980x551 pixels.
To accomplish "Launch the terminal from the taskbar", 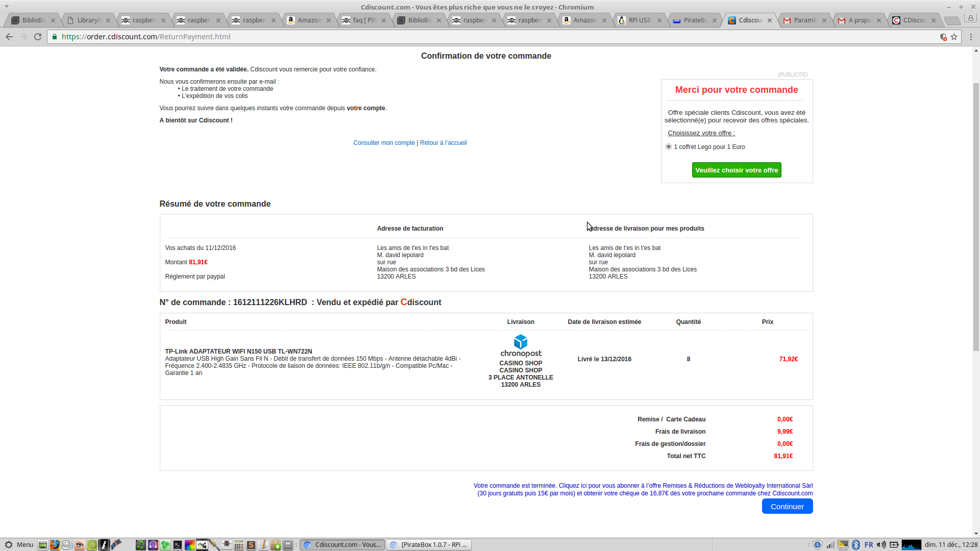I will (177, 545).
